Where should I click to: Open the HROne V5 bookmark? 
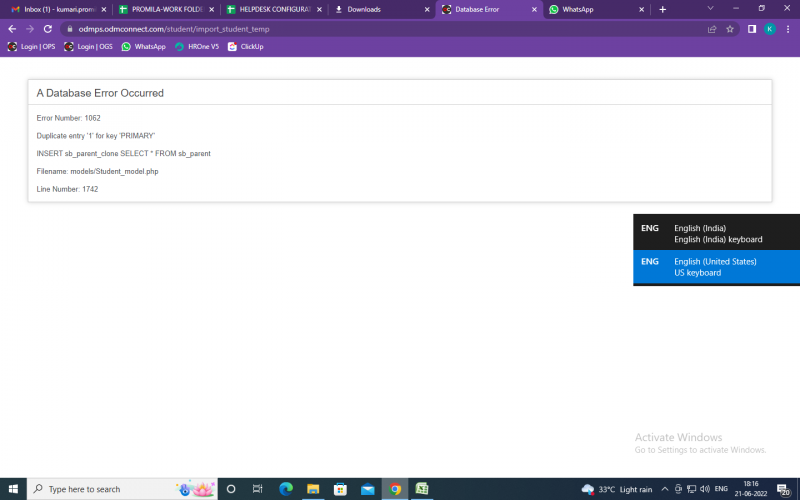click(196, 46)
